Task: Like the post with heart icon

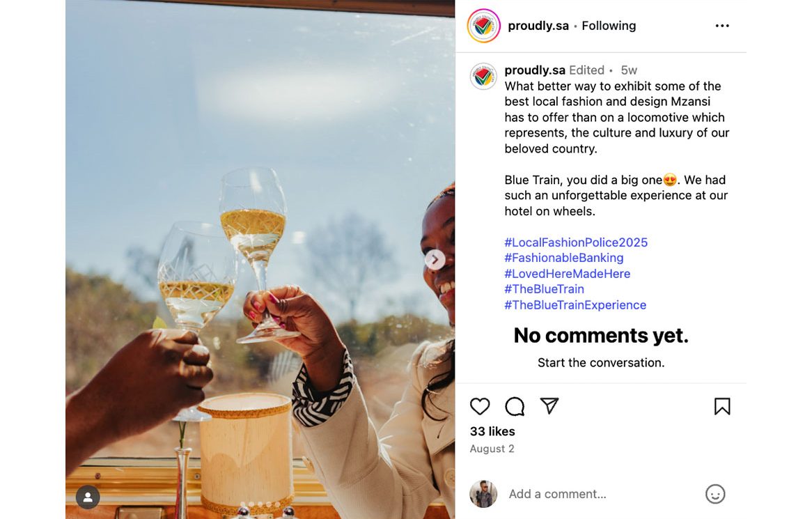Action: tap(480, 406)
